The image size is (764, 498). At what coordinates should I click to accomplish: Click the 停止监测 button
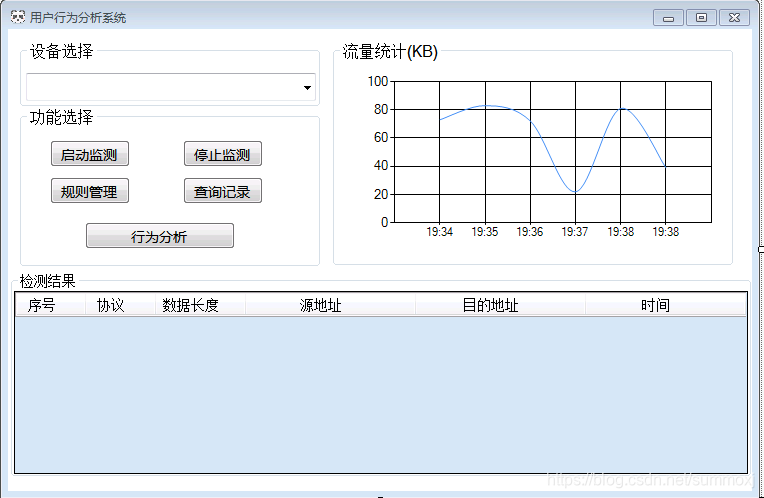point(223,154)
